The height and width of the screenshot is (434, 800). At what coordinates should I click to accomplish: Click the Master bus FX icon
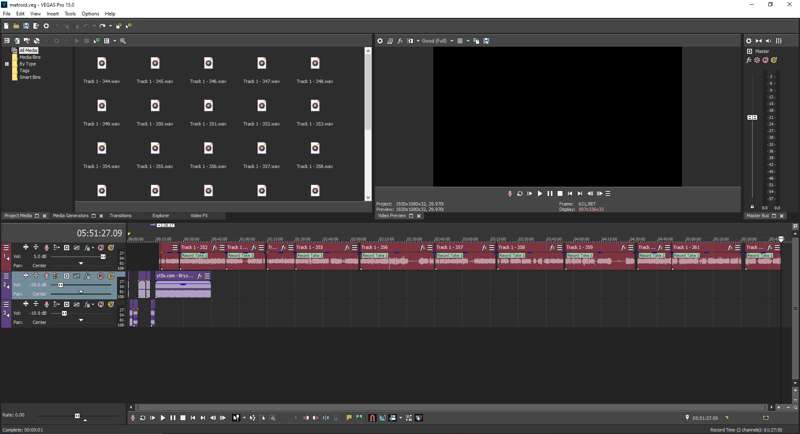coord(749,60)
